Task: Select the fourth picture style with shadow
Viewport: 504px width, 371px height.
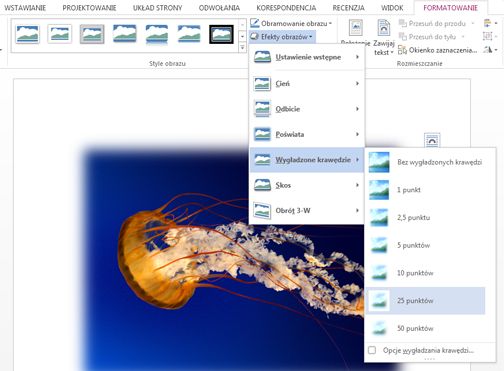Action: pyautogui.click(x=124, y=34)
